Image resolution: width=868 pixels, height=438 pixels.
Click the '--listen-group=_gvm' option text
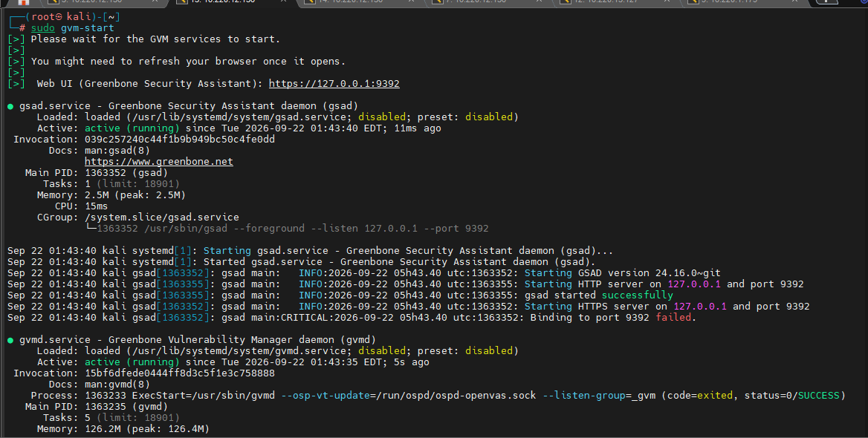point(598,396)
